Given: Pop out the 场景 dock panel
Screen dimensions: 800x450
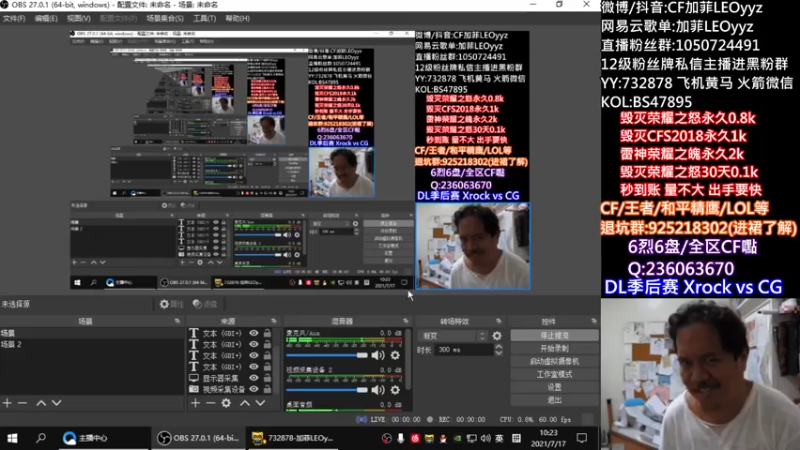Looking at the screenshot, I should point(177,321).
